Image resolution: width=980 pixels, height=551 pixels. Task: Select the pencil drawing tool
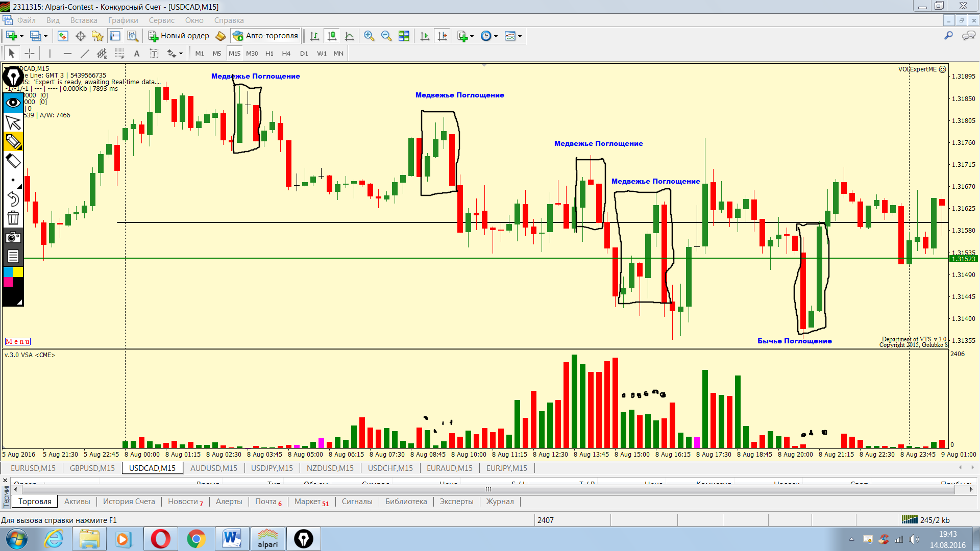pos(13,141)
